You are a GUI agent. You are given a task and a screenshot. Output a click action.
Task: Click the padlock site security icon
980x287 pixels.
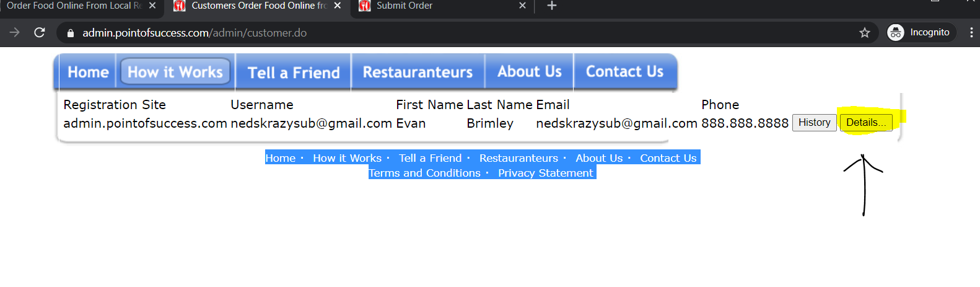70,33
